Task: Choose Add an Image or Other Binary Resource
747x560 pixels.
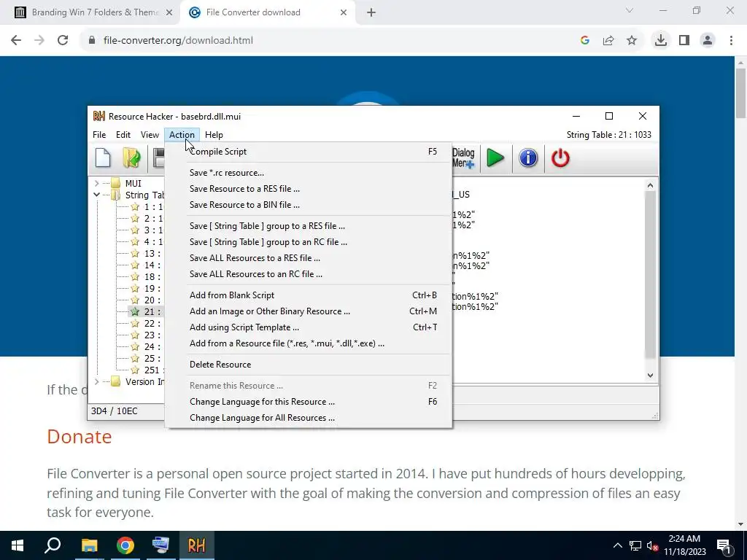Action: click(x=309, y=311)
